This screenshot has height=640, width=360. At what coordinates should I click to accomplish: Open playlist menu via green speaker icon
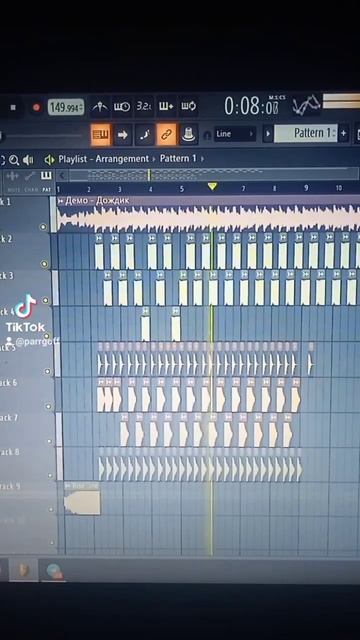point(49,160)
